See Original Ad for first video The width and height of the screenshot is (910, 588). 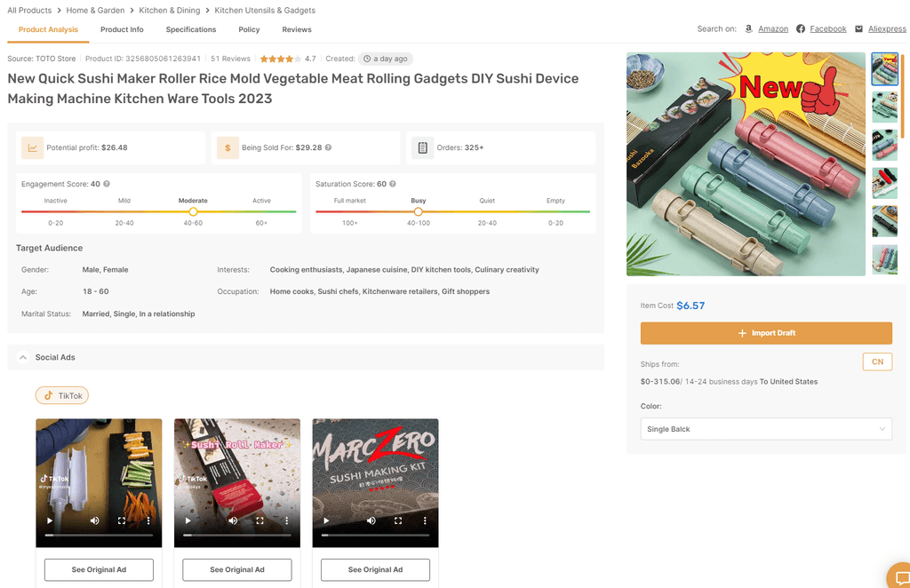pos(99,569)
